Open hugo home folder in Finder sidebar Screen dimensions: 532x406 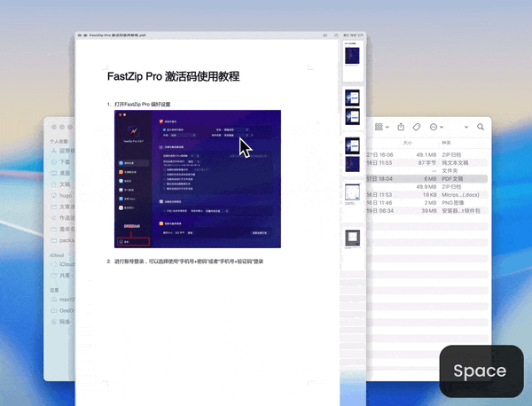pyautogui.click(x=62, y=195)
